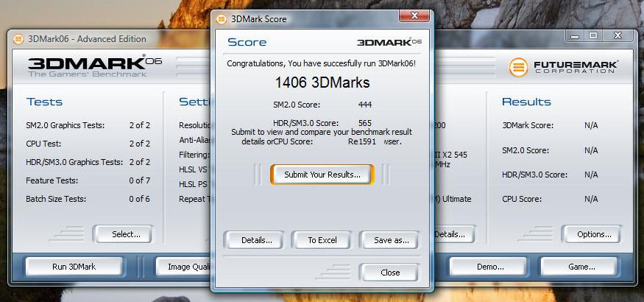This screenshot has height=302, width=644.
Task: Open the Image Quality button in the main window
Action: point(183,267)
